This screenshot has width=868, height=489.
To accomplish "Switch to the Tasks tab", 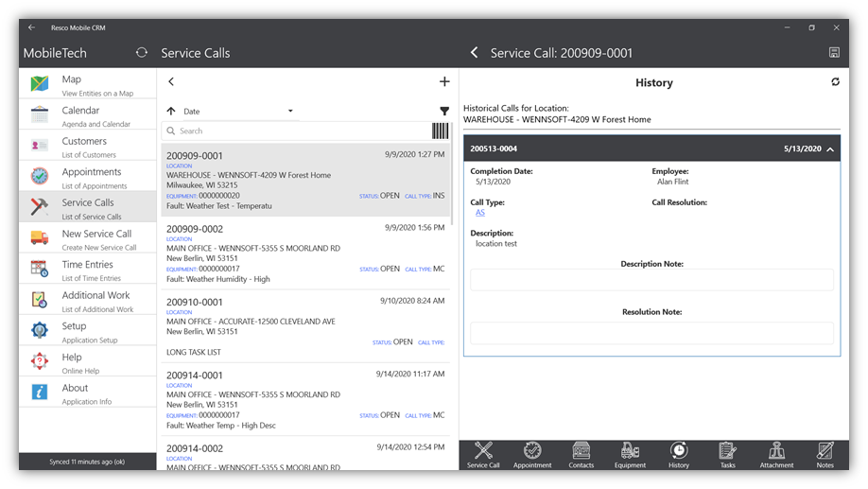I will tap(727, 455).
